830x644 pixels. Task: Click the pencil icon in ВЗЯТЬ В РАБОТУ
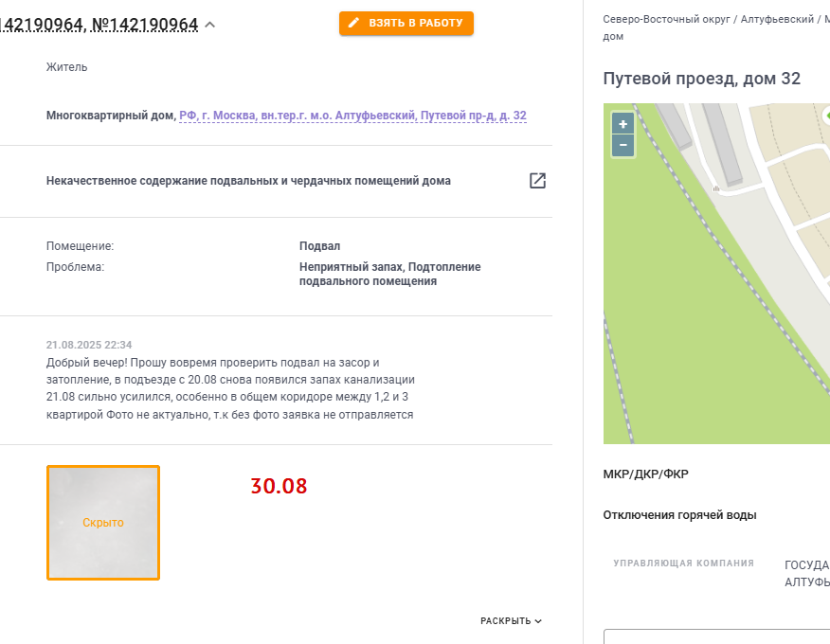point(353,23)
